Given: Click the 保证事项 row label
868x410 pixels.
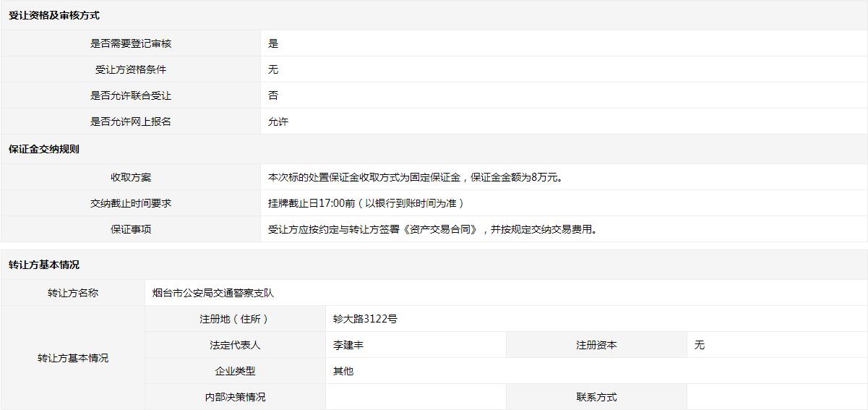Looking at the screenshot, I should click(131, 229).
